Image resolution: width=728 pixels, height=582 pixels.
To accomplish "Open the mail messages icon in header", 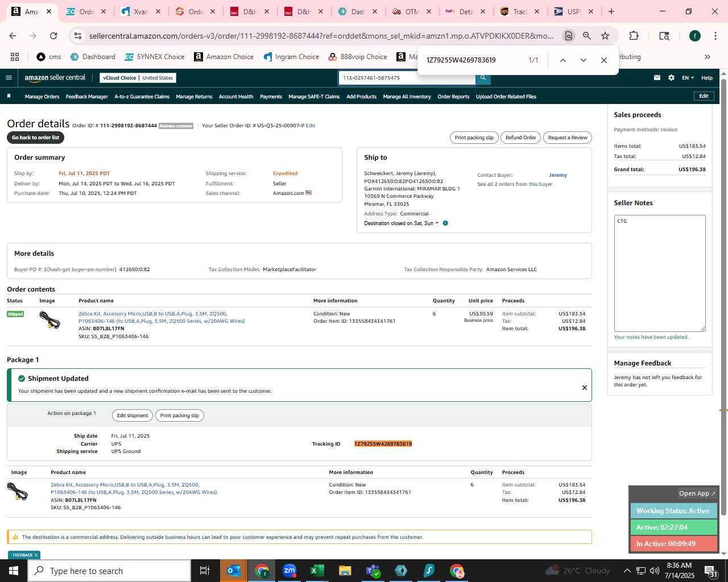I will tap(657, 78).
